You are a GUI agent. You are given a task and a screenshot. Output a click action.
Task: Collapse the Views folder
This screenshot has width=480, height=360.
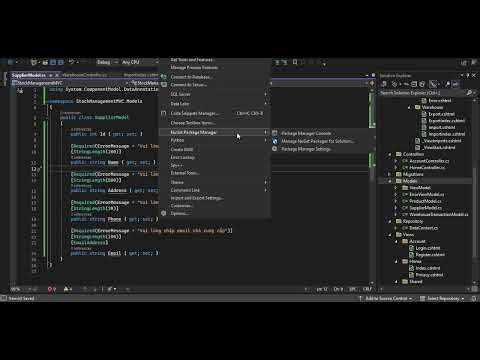click(x=390, y=235)
